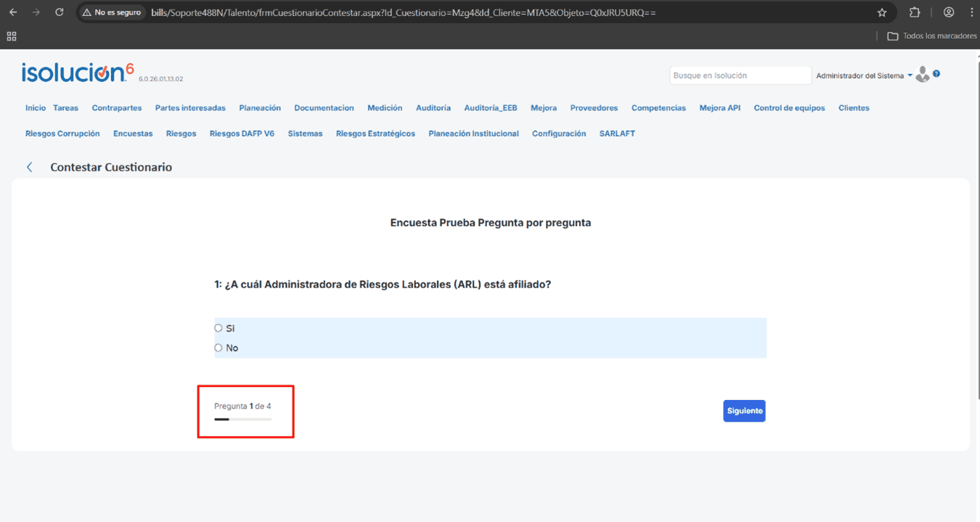Screen dimensions: 980x522
Task: Click the user avatar icon
Action: 922,75
